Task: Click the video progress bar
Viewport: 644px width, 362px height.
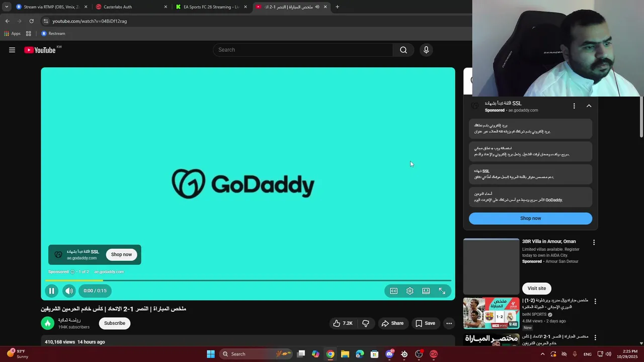Action: (x=248, y=280)
